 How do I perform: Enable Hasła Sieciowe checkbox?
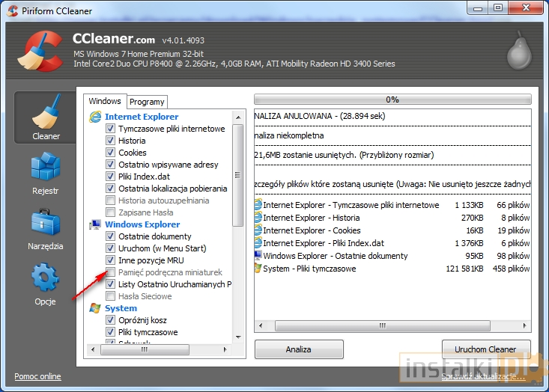(x=110, y=295)
